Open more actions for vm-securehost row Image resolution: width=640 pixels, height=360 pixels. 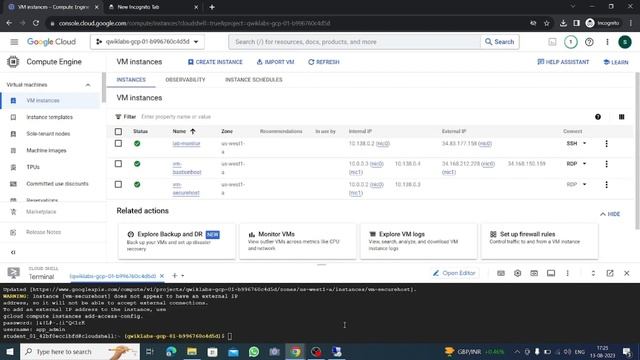(x=606, y=184)
